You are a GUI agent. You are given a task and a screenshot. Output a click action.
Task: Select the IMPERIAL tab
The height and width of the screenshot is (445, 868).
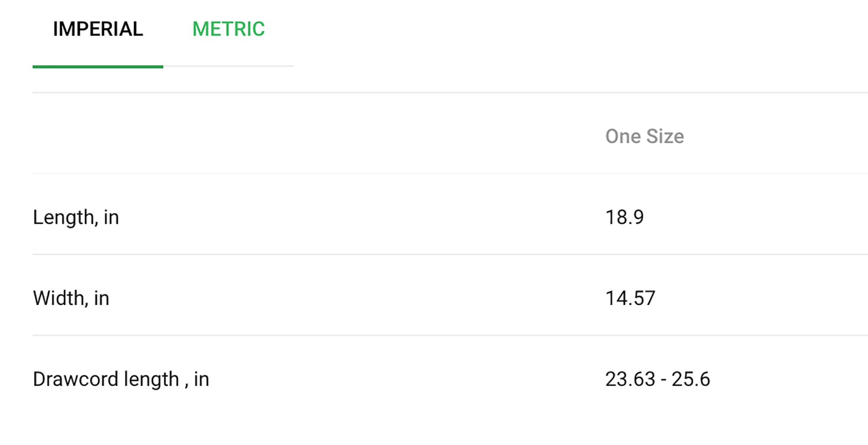point(98,29)
